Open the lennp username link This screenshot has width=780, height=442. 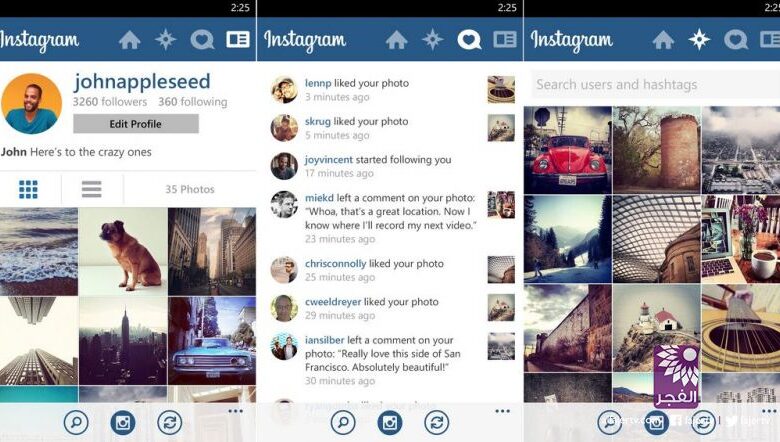(x=318, y=83)
